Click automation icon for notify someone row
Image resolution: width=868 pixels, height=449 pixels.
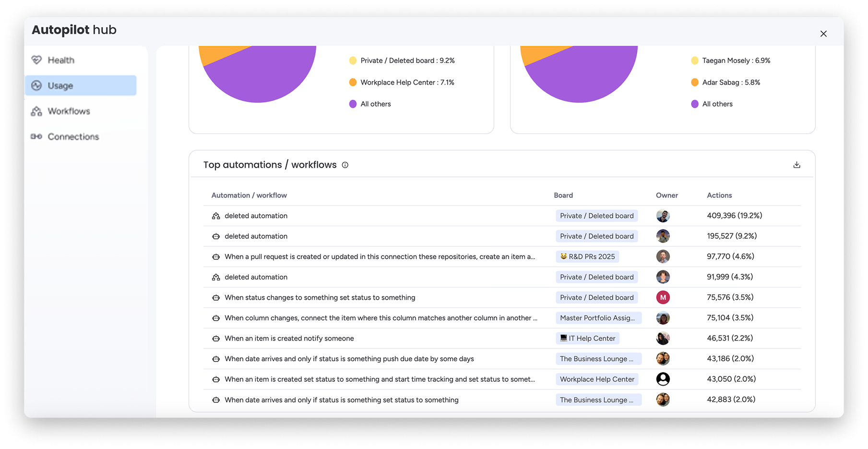(216, 339)
